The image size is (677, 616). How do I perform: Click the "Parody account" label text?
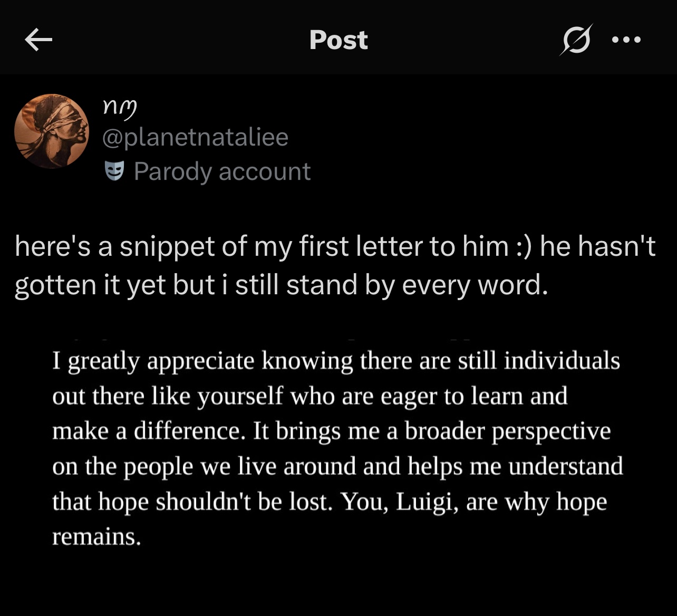pyautogui.click(x=222, y=171)
